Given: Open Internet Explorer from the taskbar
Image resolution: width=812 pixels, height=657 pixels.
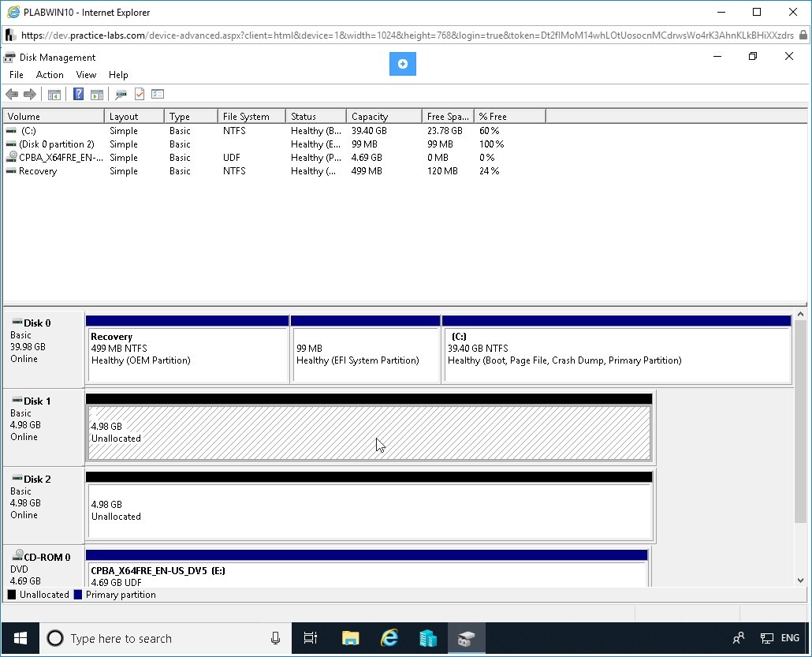Looking at the screenshot, I should (x=389, y=638).
